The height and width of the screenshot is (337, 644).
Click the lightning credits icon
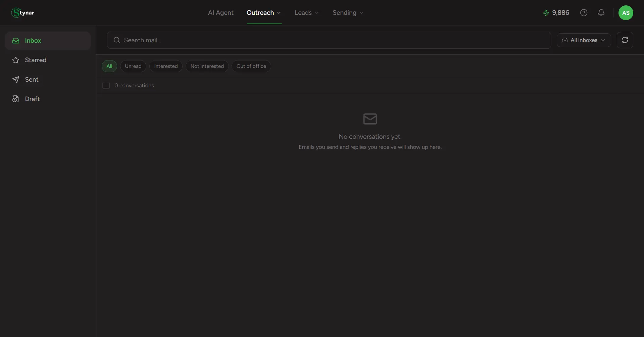pyautogui.click(x=546, y=13)
